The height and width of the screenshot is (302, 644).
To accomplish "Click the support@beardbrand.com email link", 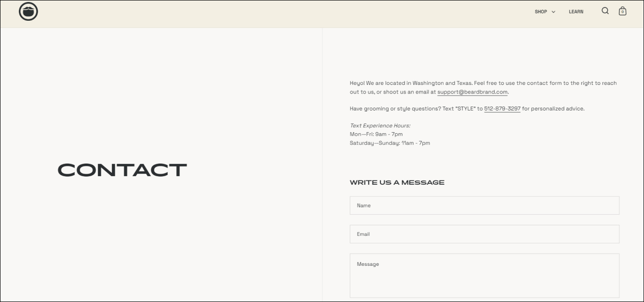I will pos(472,92).
